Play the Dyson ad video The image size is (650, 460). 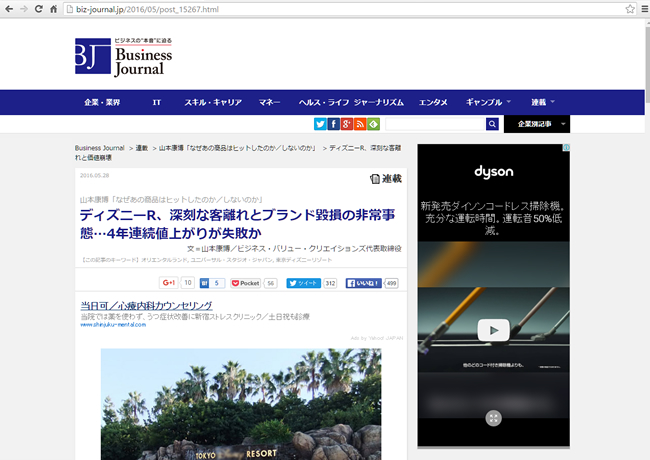[x=493, y=330]
